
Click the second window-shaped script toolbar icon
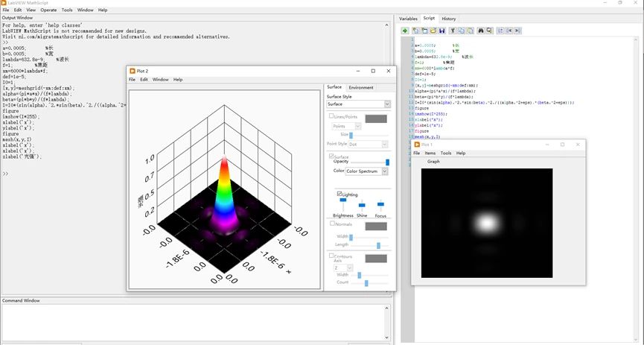click(424, 31)
